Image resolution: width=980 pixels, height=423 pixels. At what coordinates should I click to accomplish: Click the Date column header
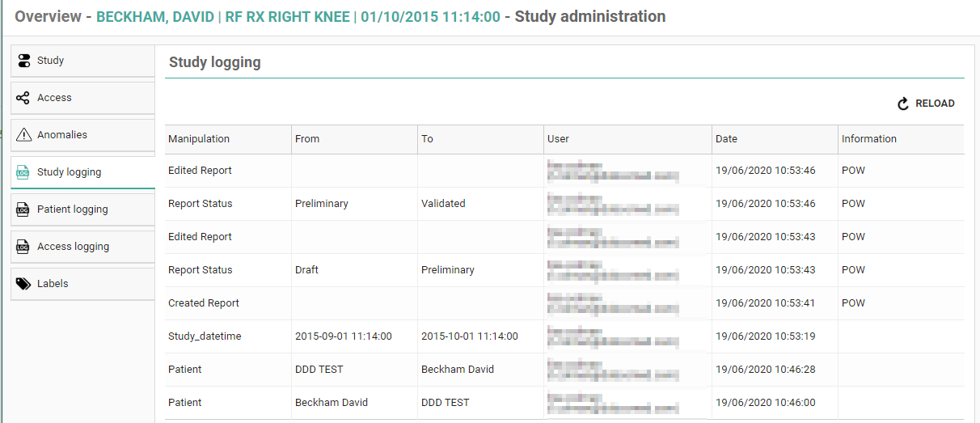pyautogui.click(x=726, y=139)
